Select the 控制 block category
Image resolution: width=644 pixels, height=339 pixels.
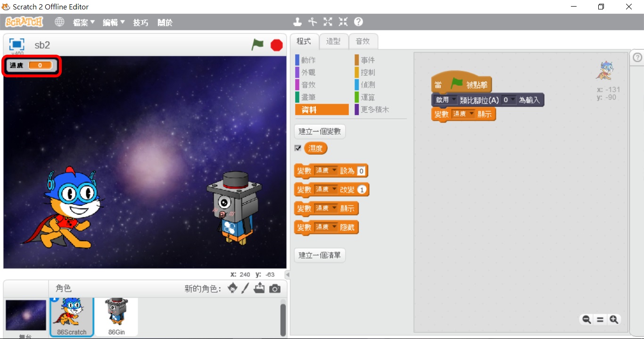tap(381, 73)
